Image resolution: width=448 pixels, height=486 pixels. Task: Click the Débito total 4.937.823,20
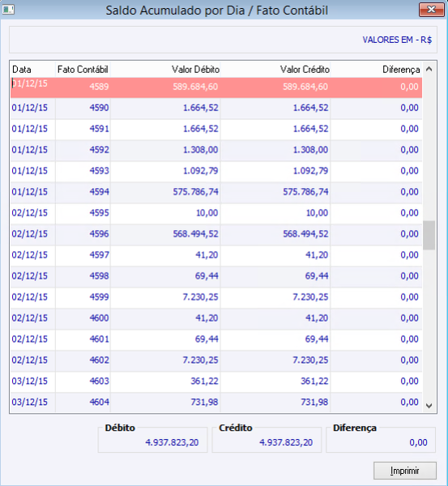[172, 442]
